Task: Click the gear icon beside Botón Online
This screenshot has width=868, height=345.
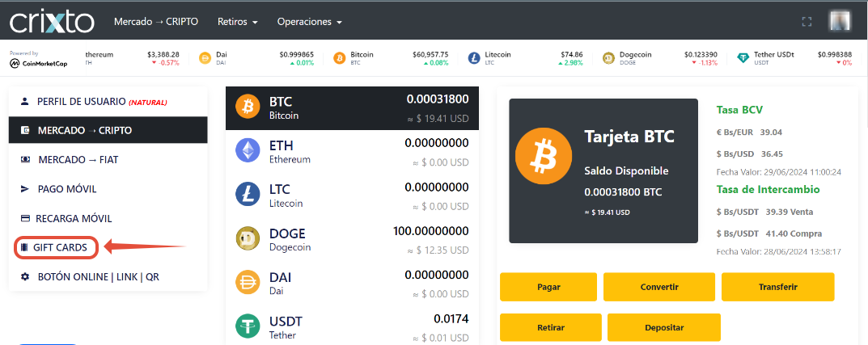Action: point(25,276)
